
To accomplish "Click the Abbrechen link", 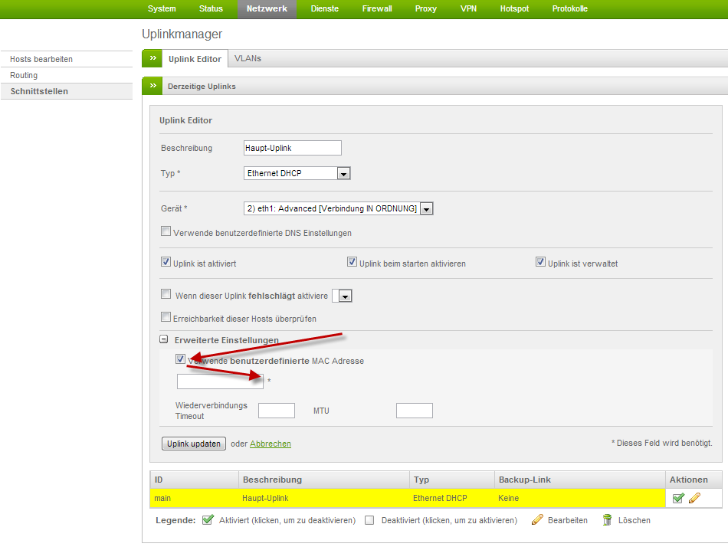I will pyautogui.click(x=271, y=444).
